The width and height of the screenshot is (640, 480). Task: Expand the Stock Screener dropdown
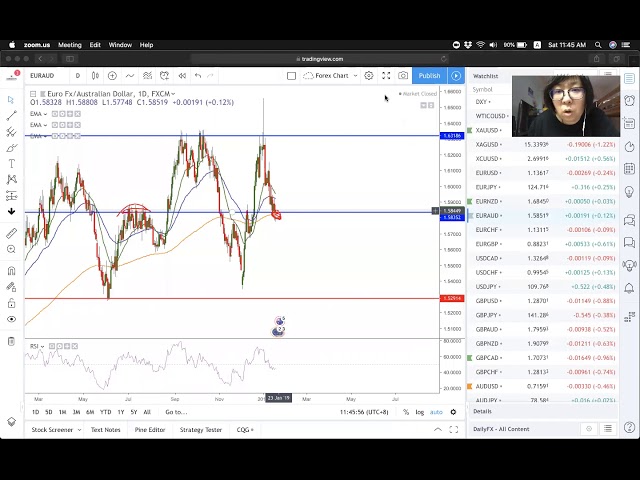(x=55, y=430)
